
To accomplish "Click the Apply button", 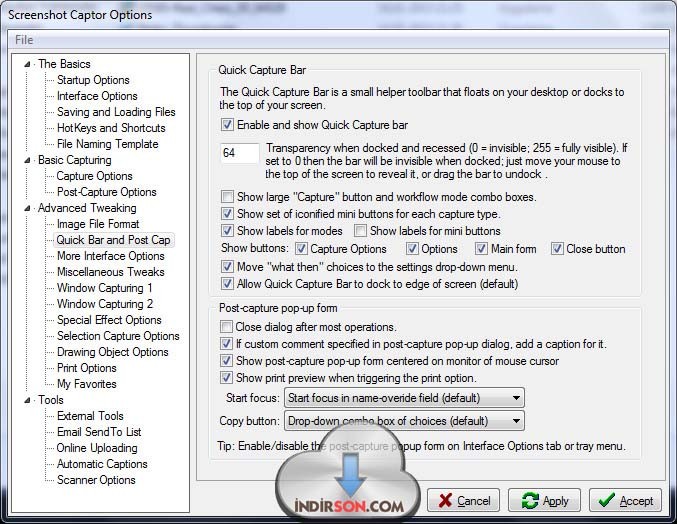I will [544, 501].
